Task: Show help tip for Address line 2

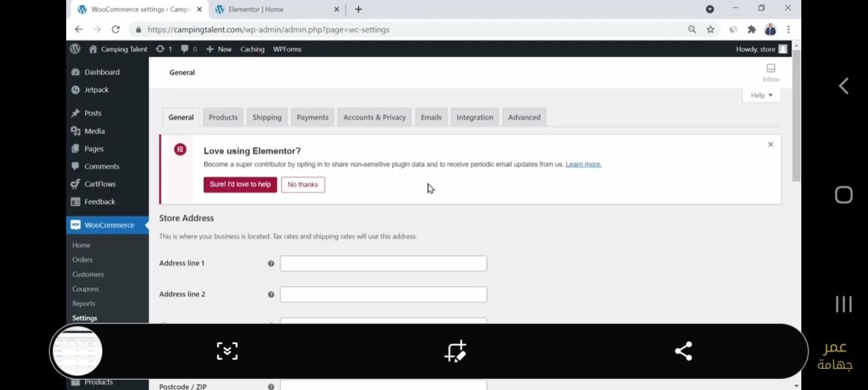Action: click(271, 294)
